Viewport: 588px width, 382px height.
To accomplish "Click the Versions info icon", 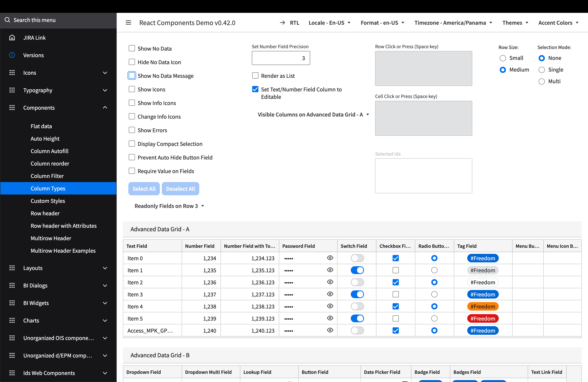I will coord(12,55).
